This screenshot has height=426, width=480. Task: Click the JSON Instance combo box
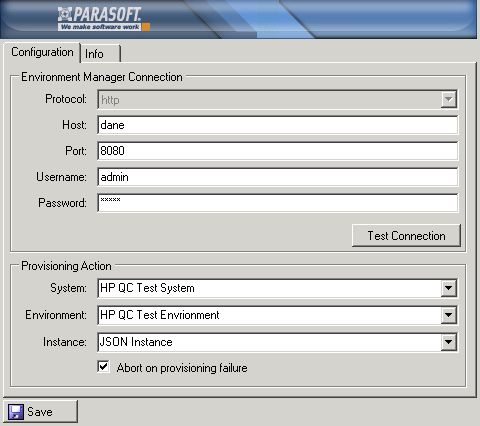click(x=278, y=342)
